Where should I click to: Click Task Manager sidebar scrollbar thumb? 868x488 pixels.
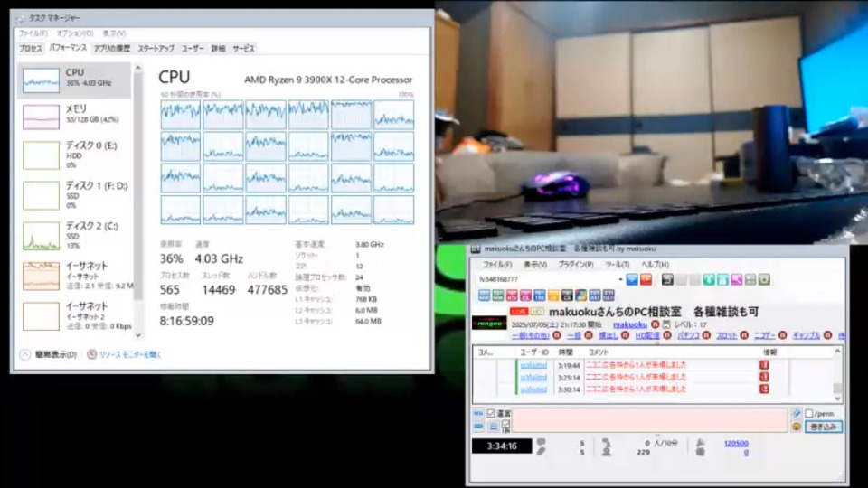[x=137, y=185]
